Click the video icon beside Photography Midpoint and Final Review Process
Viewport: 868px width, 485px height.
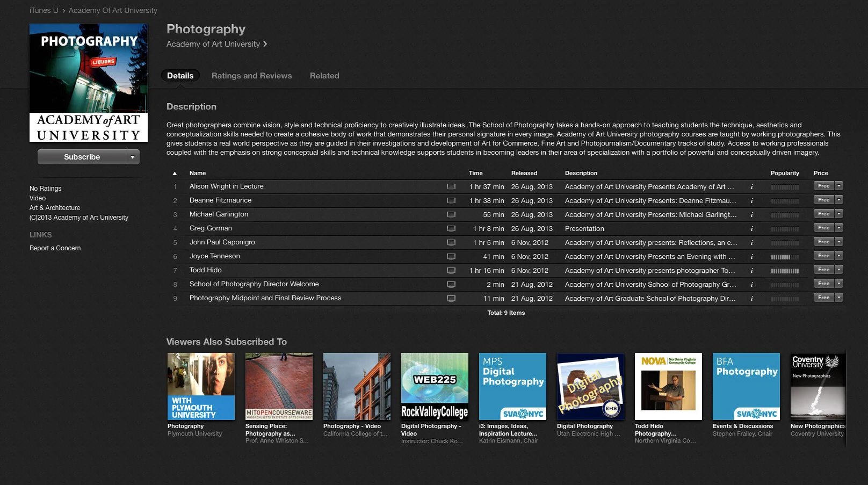pos(452,298)
